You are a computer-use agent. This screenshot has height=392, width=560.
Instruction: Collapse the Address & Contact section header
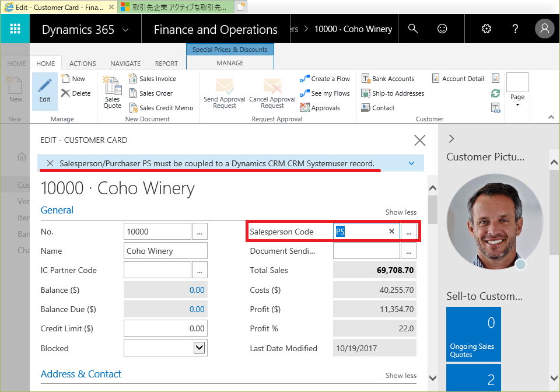81,374
